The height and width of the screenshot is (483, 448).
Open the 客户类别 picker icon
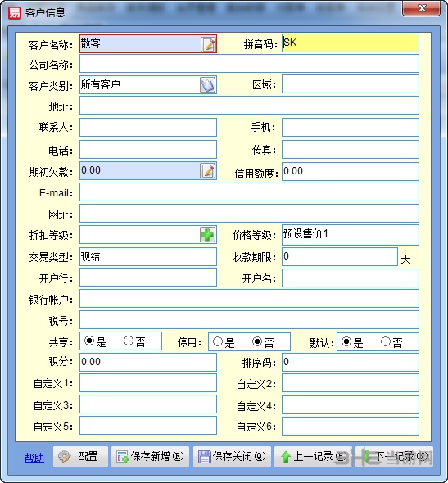pos(208,84)
